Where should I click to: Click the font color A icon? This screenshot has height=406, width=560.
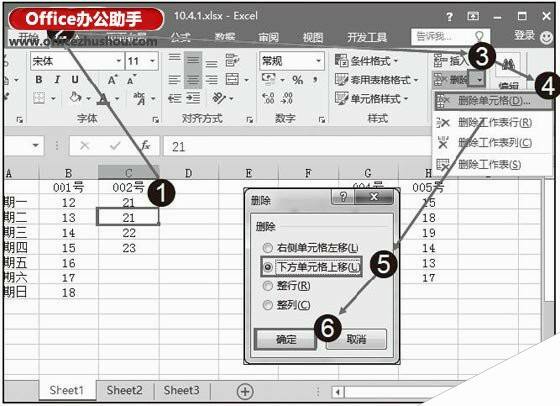click(104, 99)
